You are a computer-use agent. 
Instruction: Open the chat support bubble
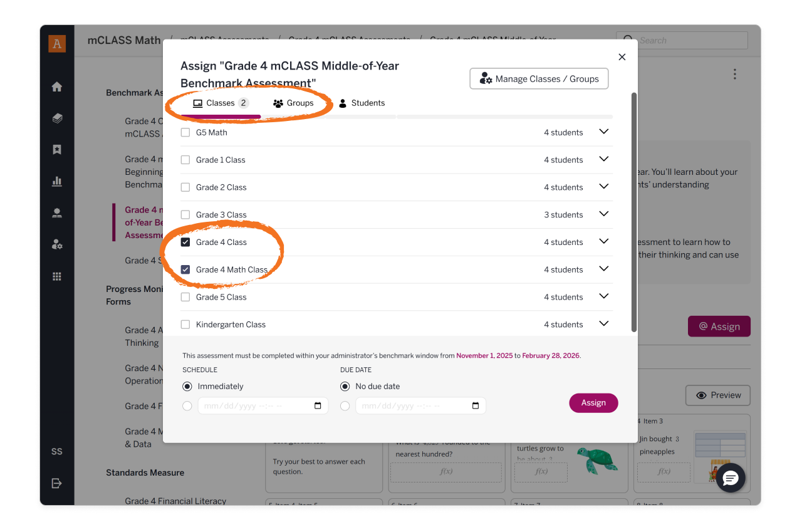[731, 479]
